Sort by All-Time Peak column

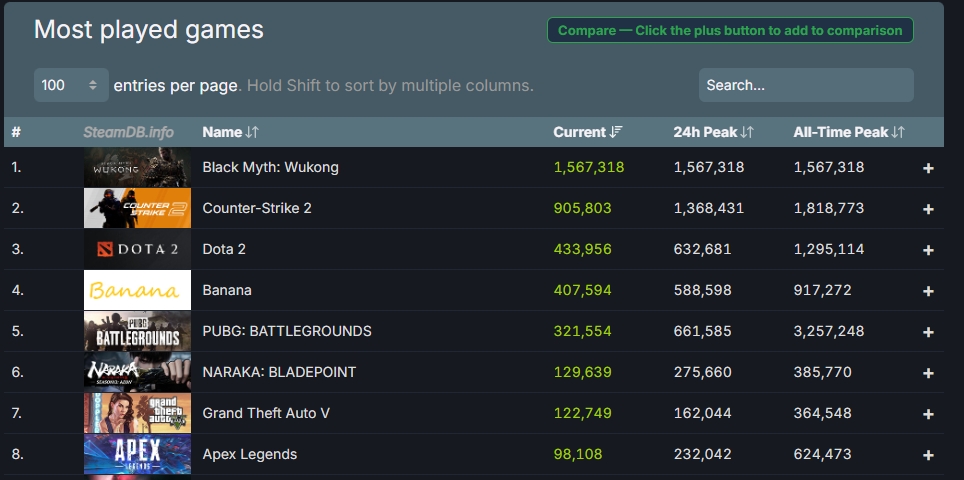pos(849,132)
